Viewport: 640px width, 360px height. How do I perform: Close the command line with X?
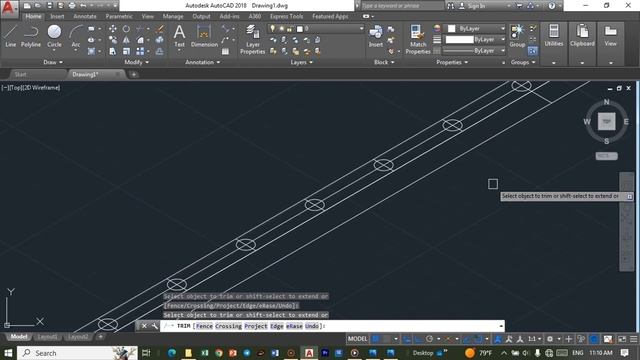click(x=144, y=326)
